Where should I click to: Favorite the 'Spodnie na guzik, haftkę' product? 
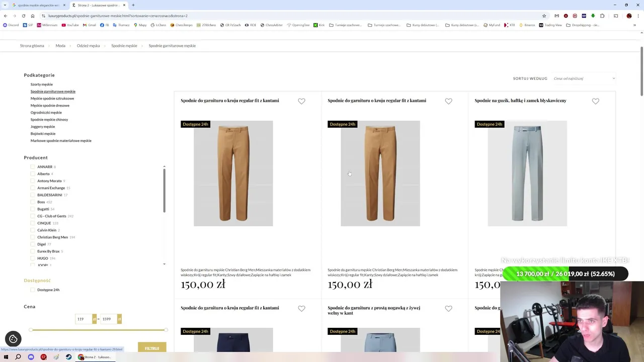click(x=595, y=101)
